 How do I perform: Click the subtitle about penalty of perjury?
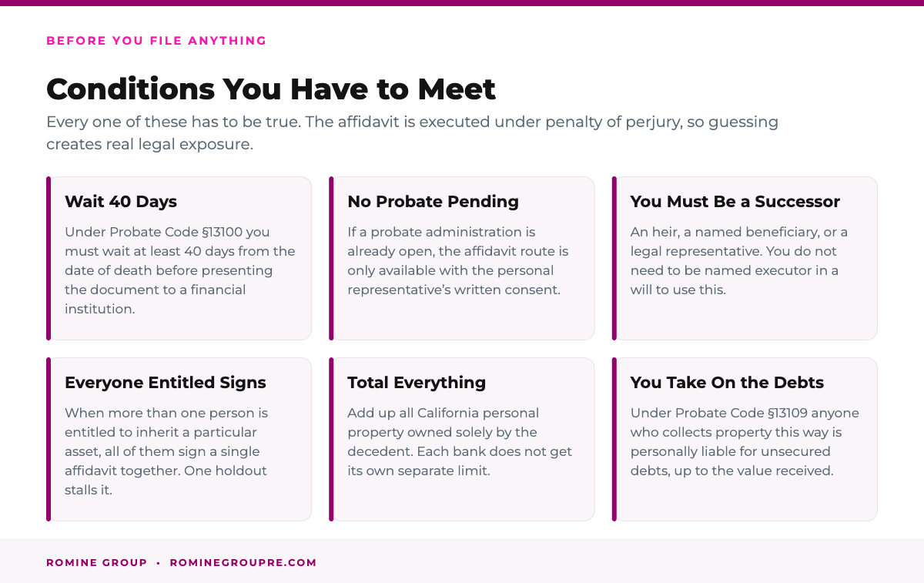[412, 132]
